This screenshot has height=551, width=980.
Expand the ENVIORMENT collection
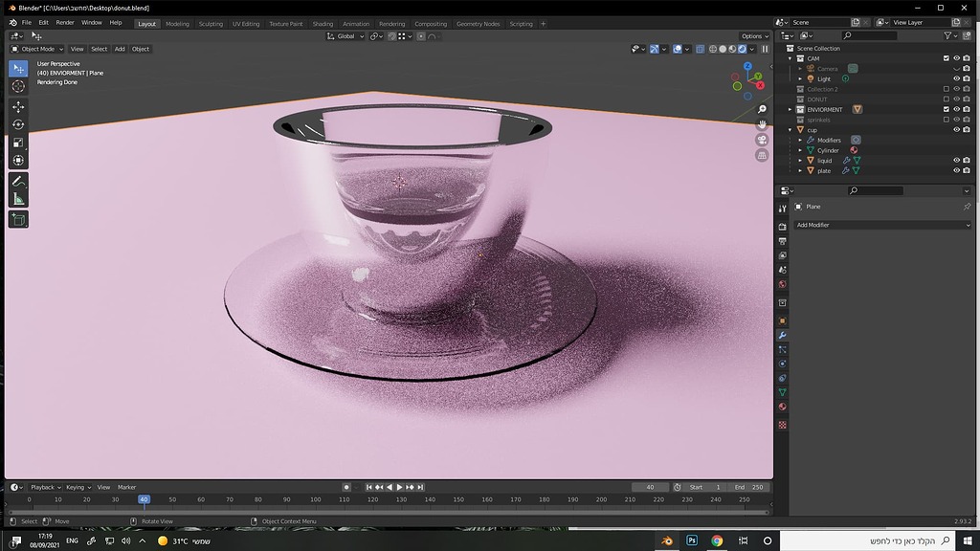point(790,109)
